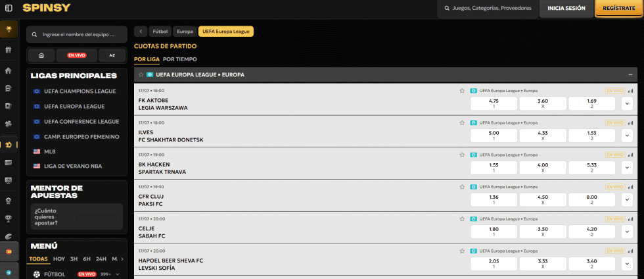
Task: Favorite the Ilves vs Shakhtar Donetsk match
Action: [x=462, y=122]
